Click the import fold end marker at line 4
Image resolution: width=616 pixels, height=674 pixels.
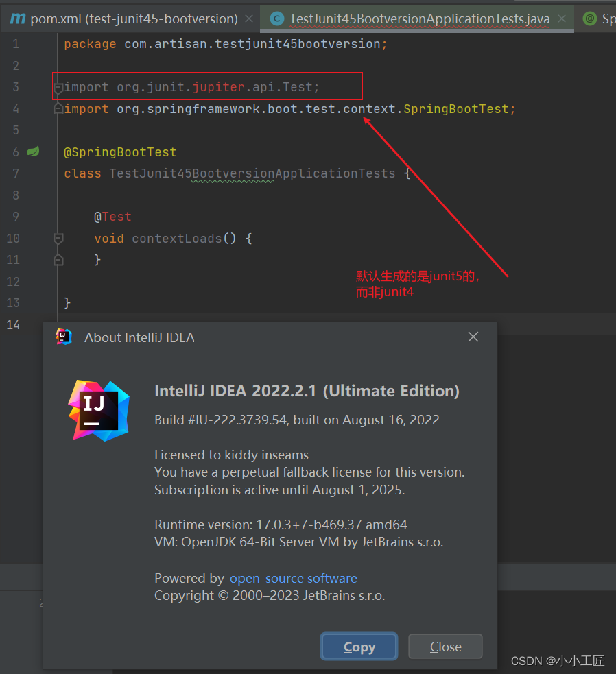pyautogui.click(x=58, y=109)
